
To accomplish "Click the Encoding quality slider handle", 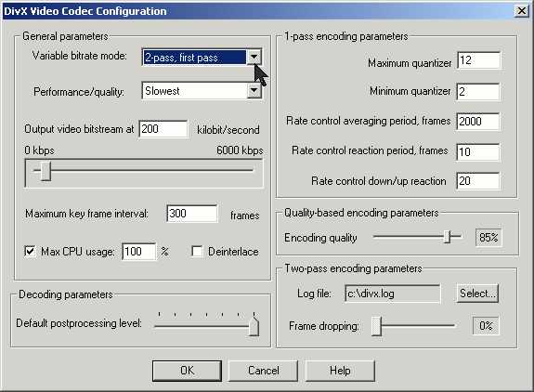I will 447,237.
